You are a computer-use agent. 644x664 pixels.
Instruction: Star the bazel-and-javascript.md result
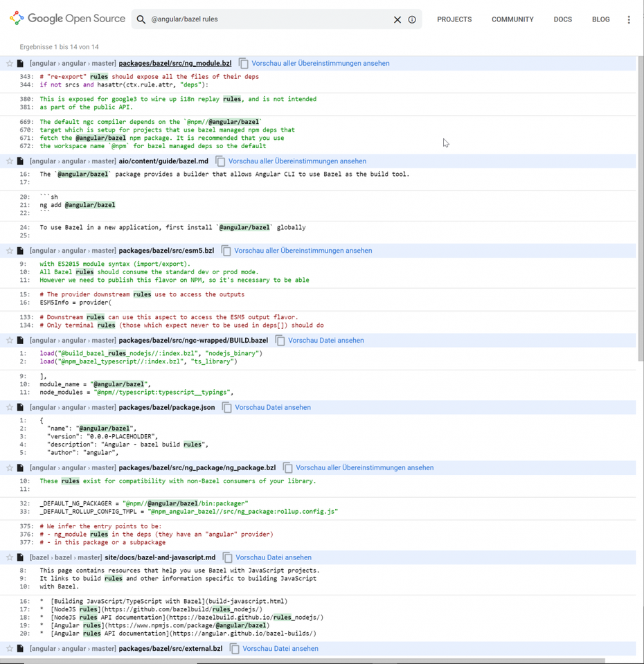(x=10, y=557)
